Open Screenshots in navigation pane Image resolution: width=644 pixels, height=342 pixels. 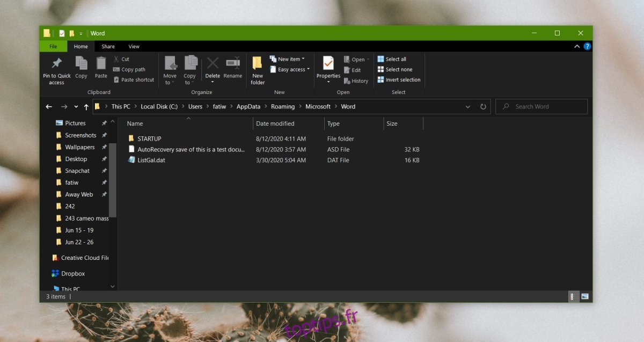click(80, 135)
